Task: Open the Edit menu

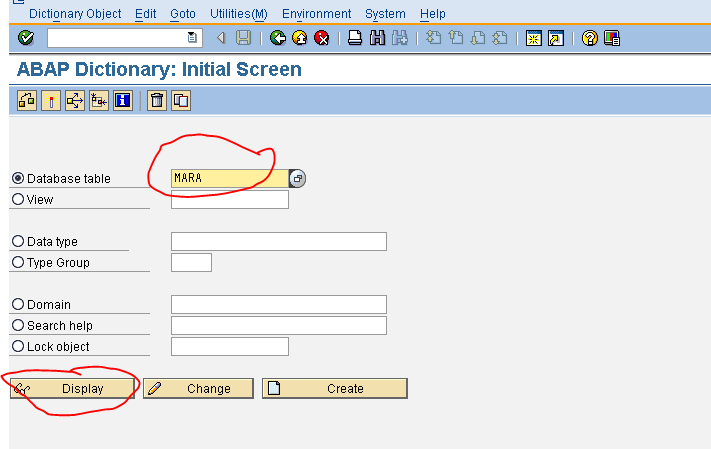Action: click(x=146, y=14)
